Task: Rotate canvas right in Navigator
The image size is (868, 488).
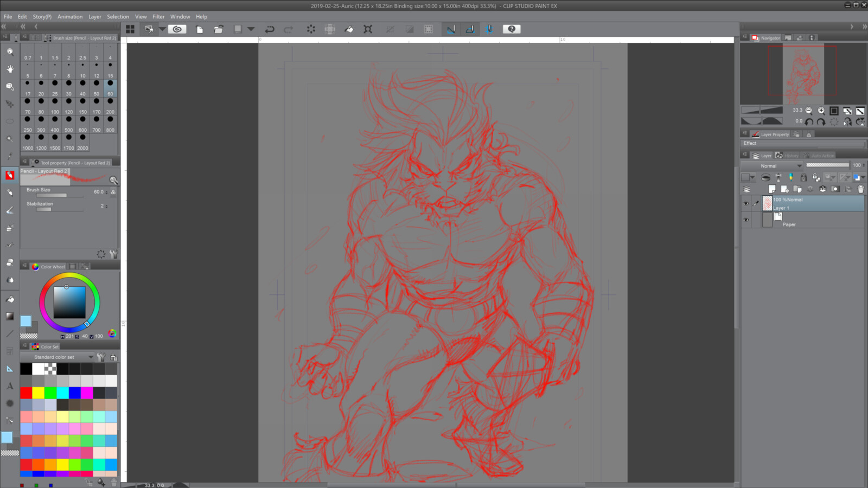Action: pos(821,121)
